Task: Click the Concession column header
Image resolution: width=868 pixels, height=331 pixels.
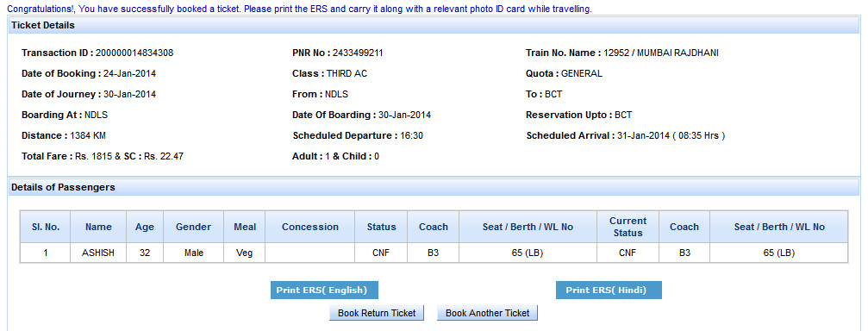Action: 310,227
